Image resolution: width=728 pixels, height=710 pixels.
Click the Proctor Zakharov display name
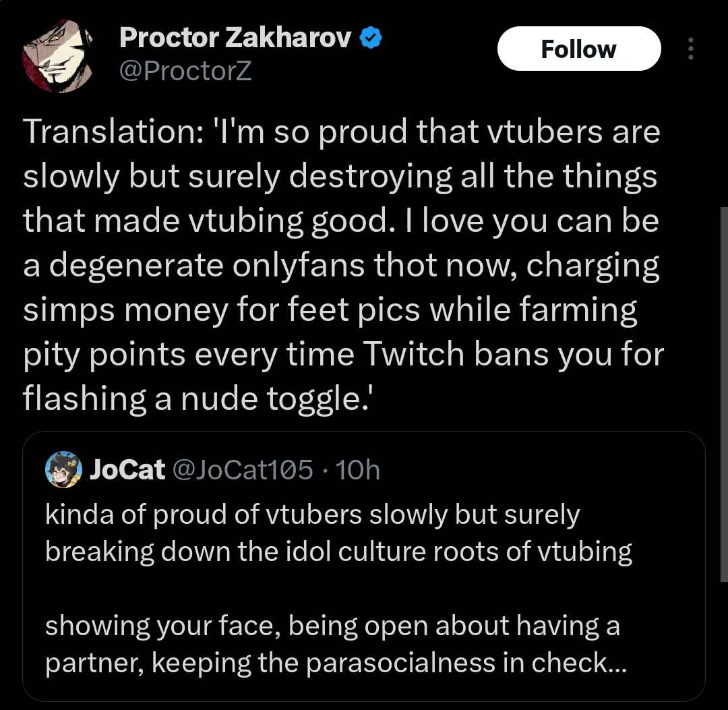235,39
